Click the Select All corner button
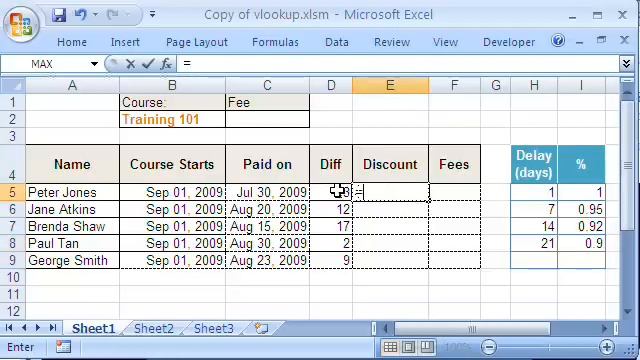 coord(13,85)
